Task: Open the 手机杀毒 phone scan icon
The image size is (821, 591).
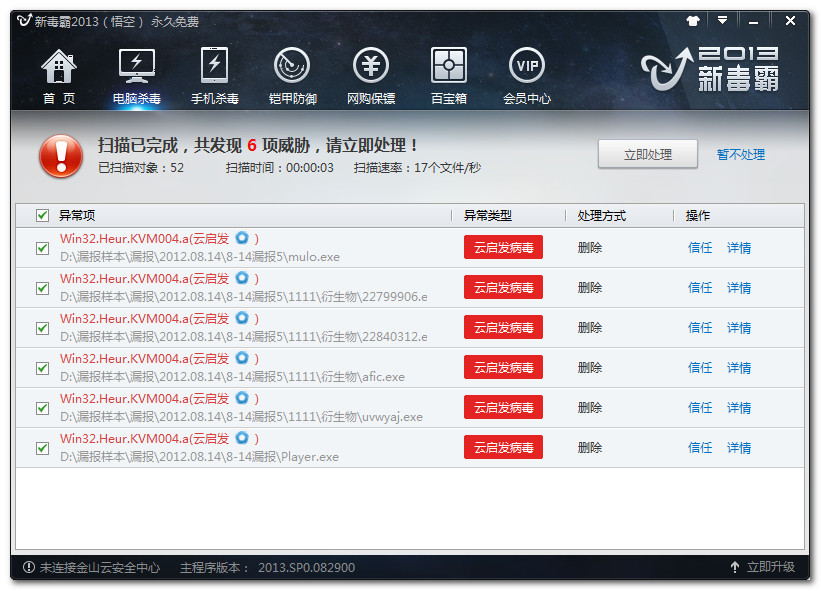Action: [215, 65]
